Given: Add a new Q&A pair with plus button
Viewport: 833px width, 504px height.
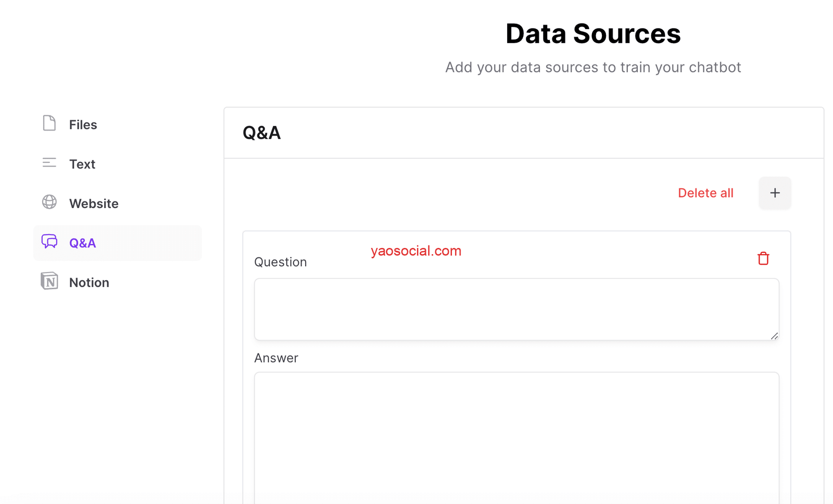Looking at the screenshot, I should coord(775,193).
